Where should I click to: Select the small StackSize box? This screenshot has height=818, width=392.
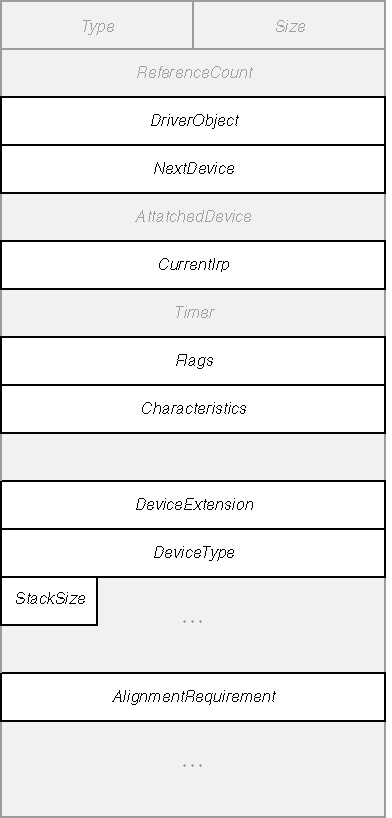tap(49, 600)
